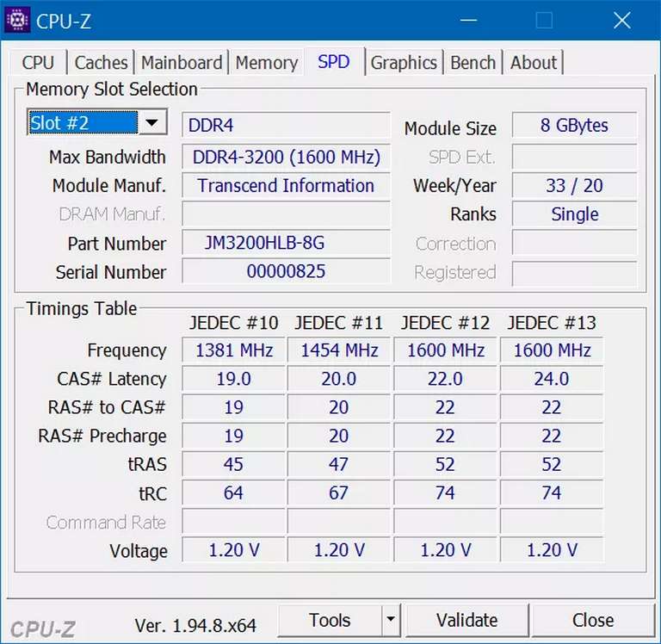Click the DDR4-3200 (1600 MHz) bandwidth field
Screen dimensions: 661x644
point(286,157)
